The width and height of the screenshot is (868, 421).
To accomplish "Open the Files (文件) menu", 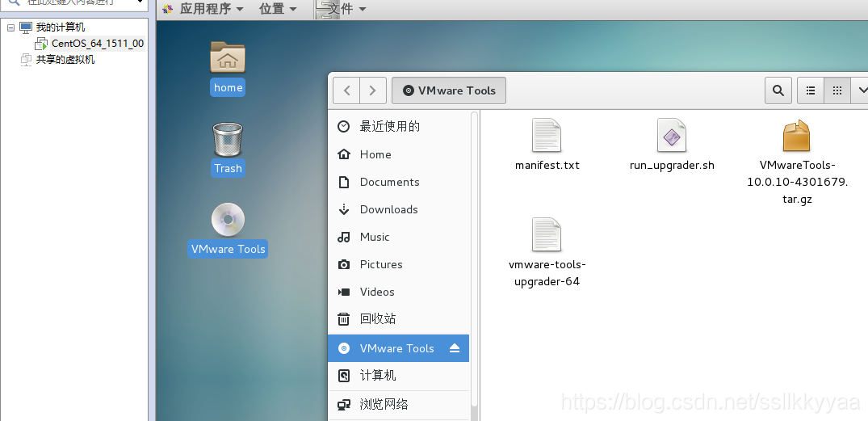I will point(341,9).
